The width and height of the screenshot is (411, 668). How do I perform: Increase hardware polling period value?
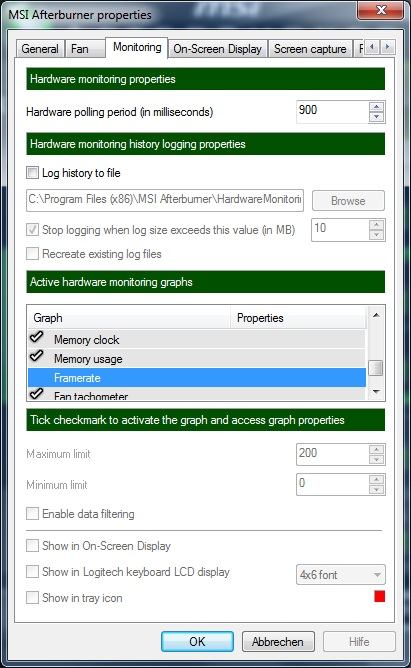coord(377,107)
